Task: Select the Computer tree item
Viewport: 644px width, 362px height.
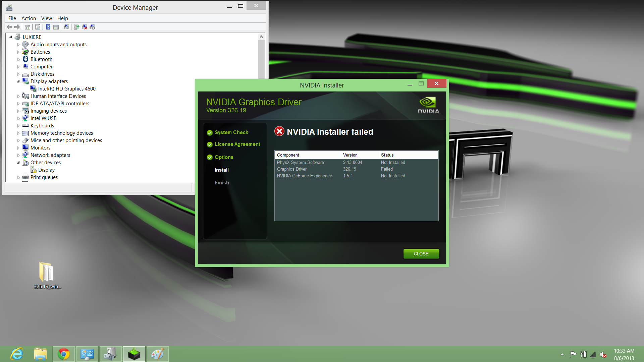Action: 42,67
